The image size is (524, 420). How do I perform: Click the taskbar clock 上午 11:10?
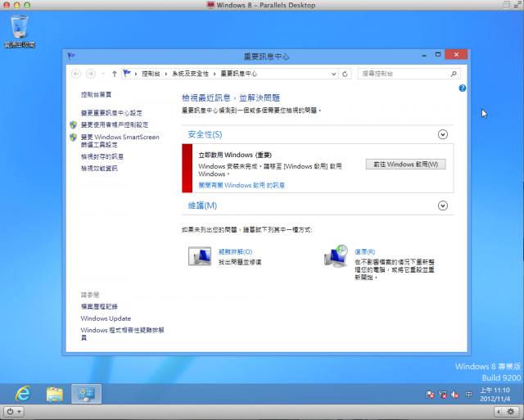coord(495,395)
